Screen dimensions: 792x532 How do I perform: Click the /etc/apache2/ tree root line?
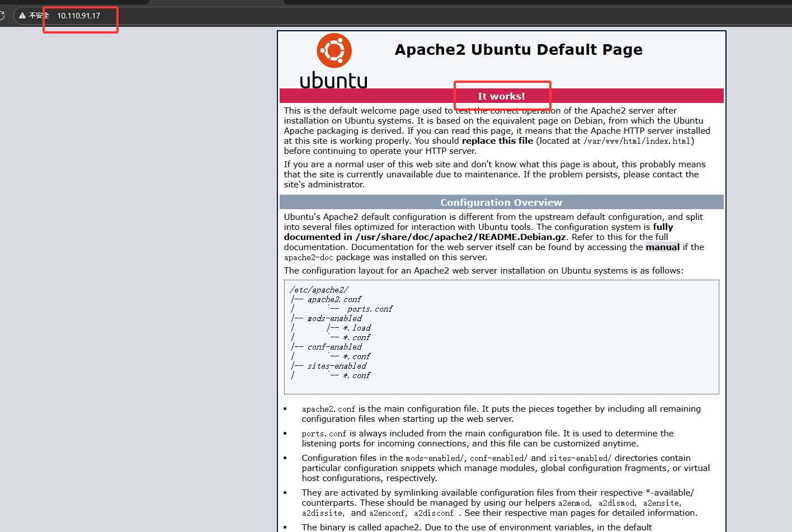(x=319, y=290)
